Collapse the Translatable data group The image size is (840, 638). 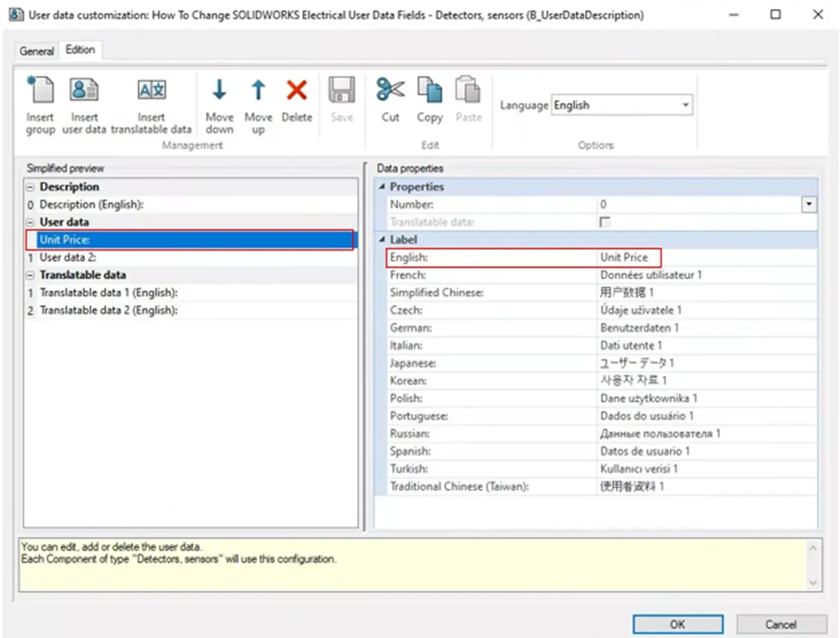(30, 275)
